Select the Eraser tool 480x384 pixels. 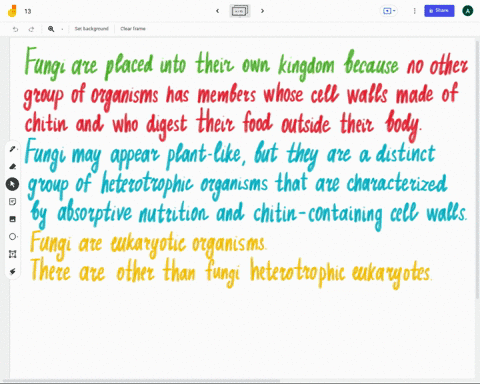coord(13,166)
